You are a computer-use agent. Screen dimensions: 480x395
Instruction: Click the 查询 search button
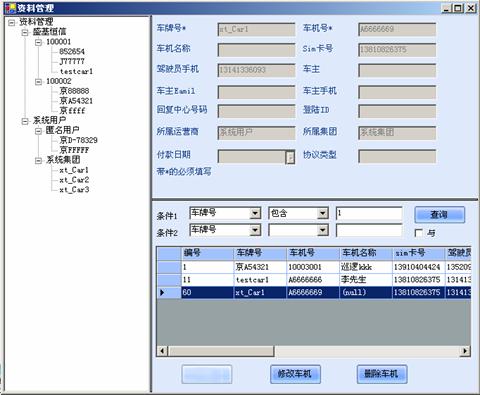click(x=439, y=215)
